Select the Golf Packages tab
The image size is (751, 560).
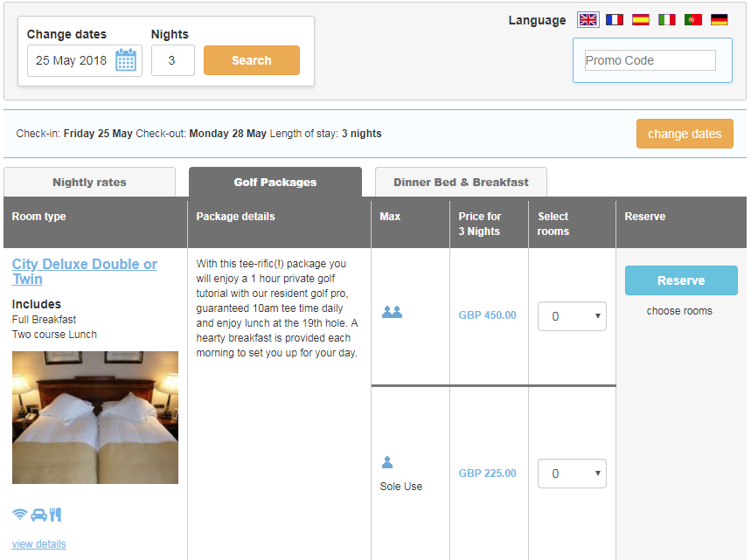[275, 183]
